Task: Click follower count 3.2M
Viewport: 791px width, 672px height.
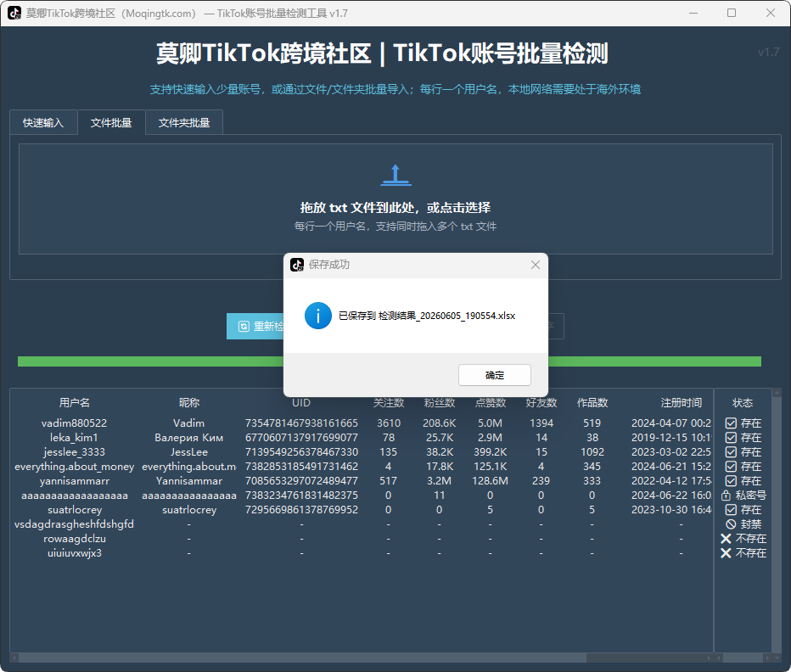Action: click(x=440, y=481)
